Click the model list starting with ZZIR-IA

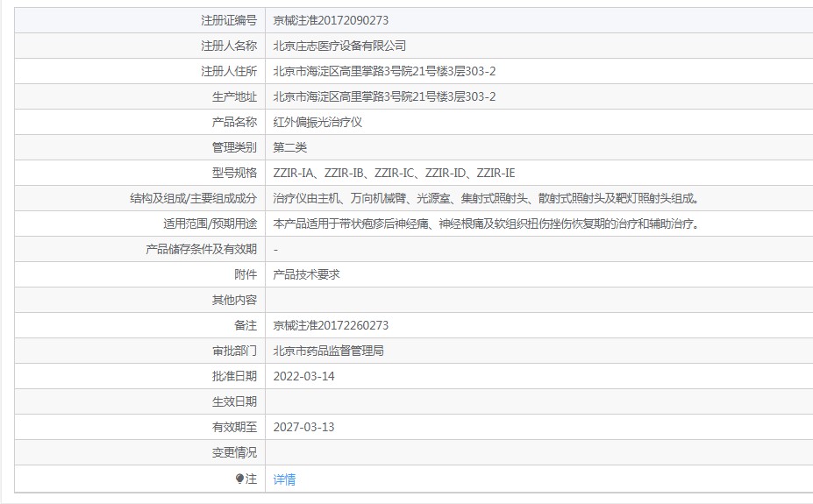(x=394, y=173)
